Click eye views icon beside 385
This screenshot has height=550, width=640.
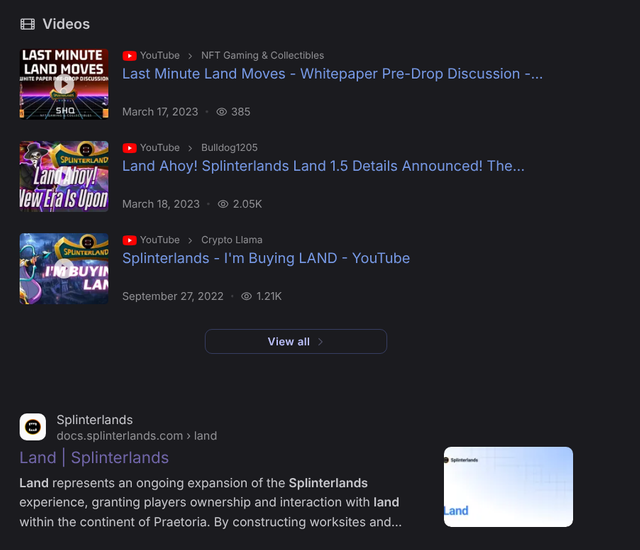click(222, 112)
